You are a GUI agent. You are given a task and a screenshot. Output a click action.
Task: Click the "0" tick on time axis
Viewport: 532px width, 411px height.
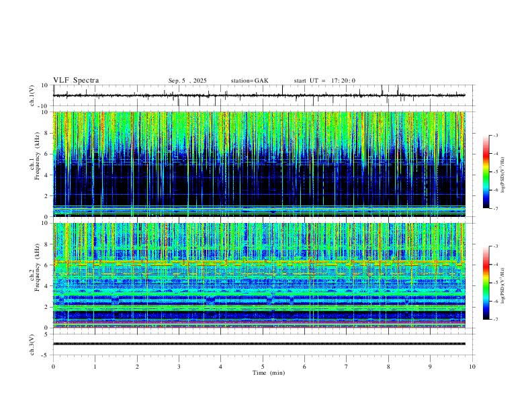(x=53, y=367)
